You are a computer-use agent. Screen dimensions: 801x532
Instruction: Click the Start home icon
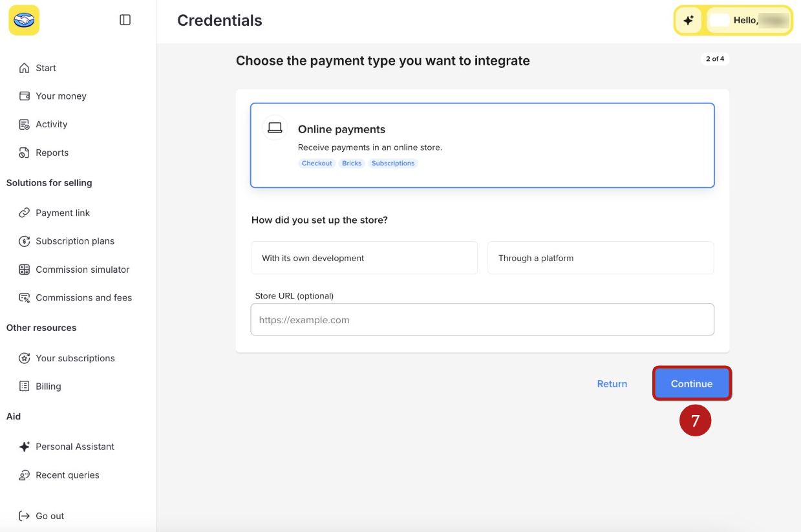tap(25, 68)
